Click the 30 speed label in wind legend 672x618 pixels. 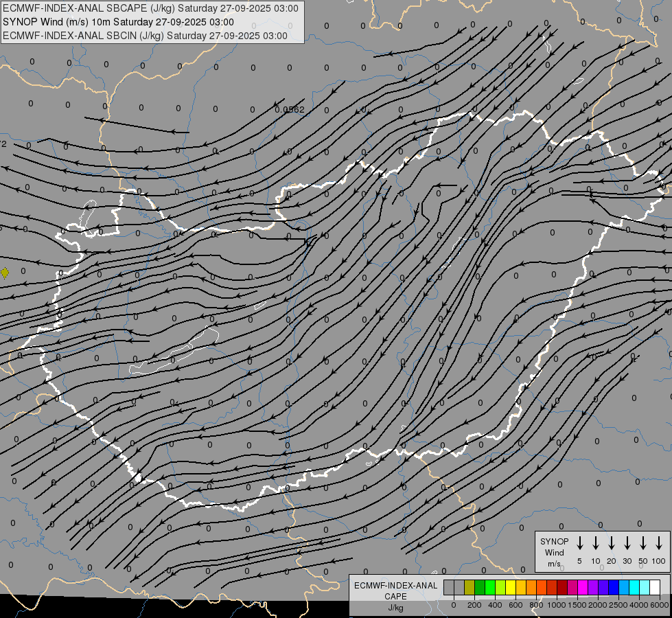coord(627,561)
